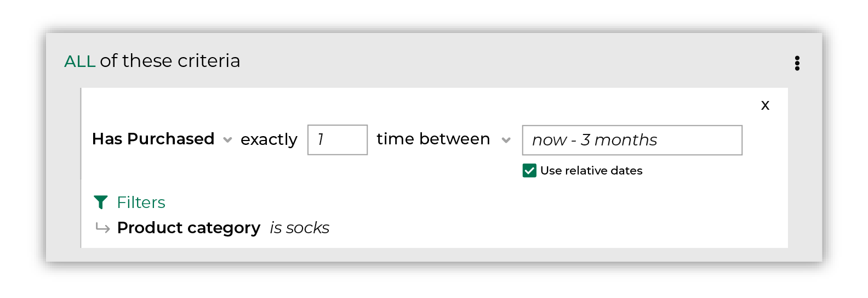Screen dimensions: 868x298
Task: Open the Filters link
Action: (141, 203)
